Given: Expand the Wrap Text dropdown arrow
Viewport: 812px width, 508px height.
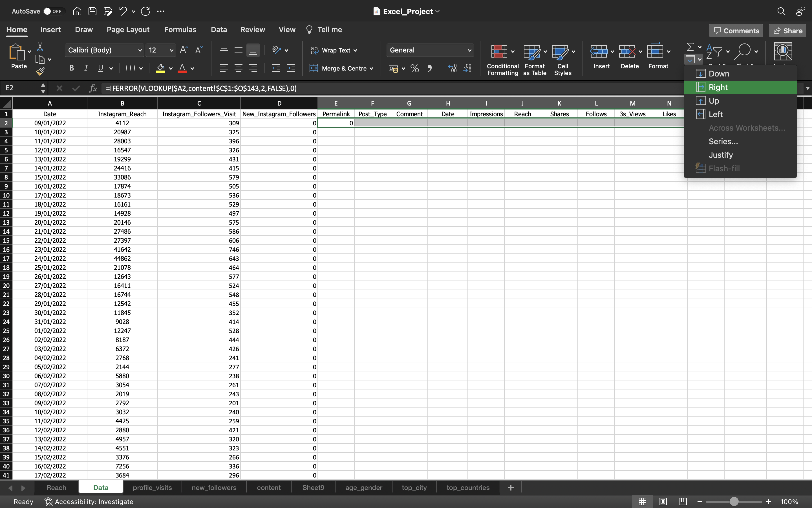Looking at the screenshot, I should [x=355, y=51].
